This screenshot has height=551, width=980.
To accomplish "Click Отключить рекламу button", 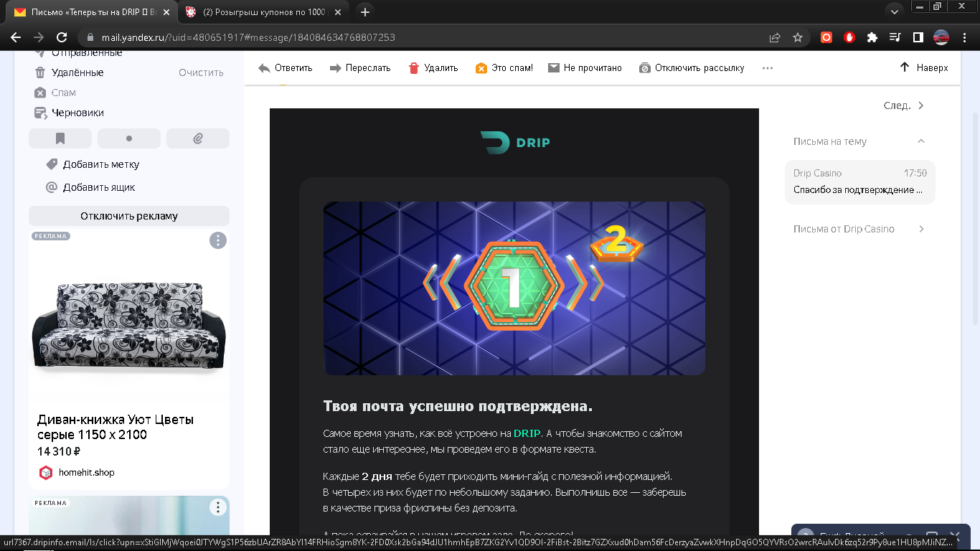I will click(x=129, y=216).
